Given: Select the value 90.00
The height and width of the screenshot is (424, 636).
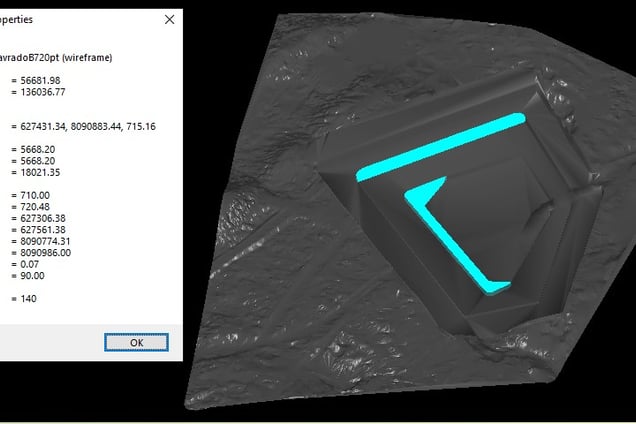Looking at the screenshot, I should point(32,276).
